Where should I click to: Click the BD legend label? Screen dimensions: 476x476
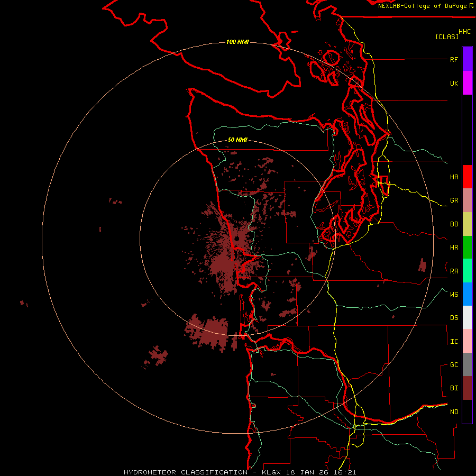[454, 224]
